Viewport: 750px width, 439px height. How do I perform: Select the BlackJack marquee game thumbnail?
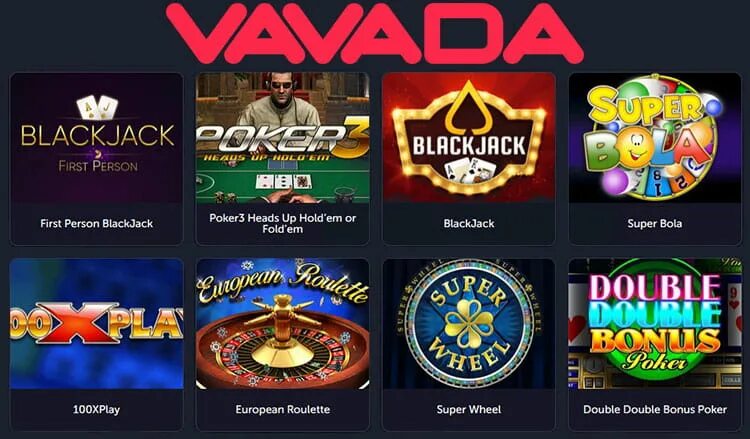[469, 138]
